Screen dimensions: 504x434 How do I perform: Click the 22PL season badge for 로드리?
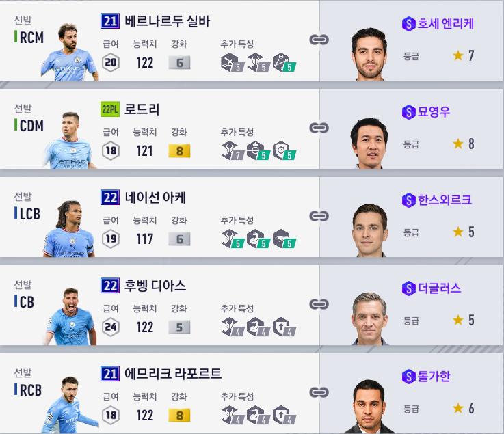click(110, 109)
